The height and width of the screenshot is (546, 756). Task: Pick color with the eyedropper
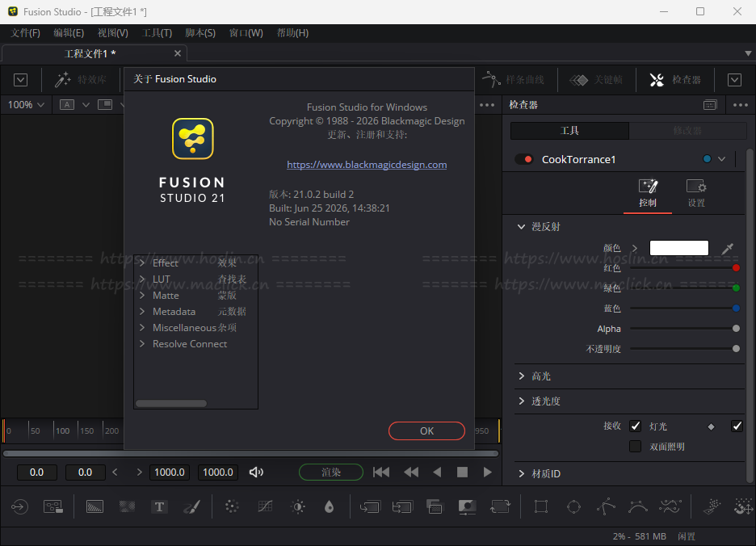tap(727, 249)
